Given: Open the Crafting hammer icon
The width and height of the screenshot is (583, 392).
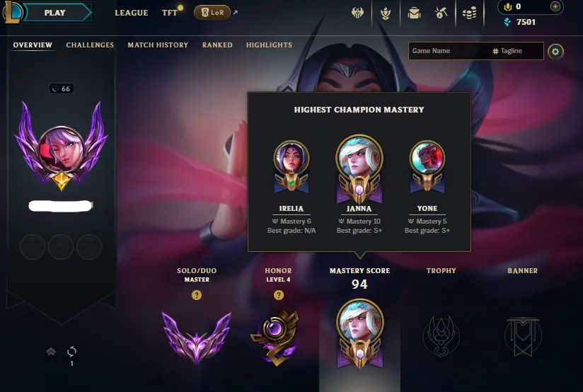Looking at the screenshot, I should 441,13.
